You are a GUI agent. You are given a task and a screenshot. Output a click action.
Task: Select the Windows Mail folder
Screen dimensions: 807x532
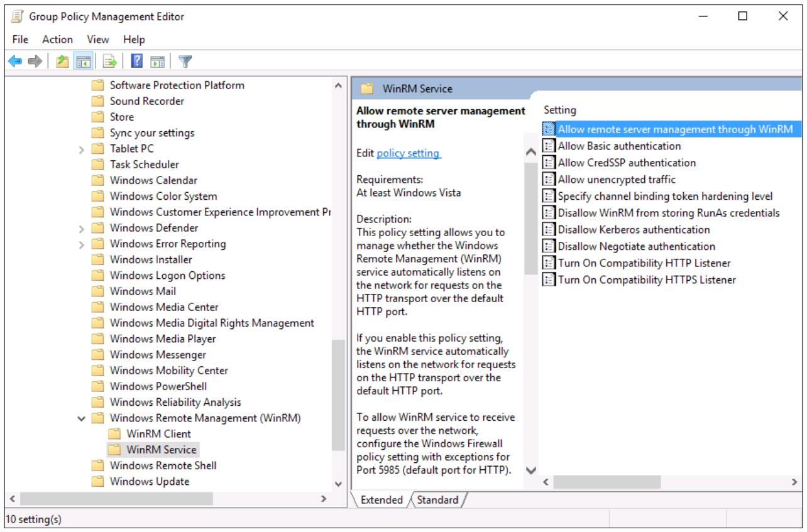click(x=143, y=291)
